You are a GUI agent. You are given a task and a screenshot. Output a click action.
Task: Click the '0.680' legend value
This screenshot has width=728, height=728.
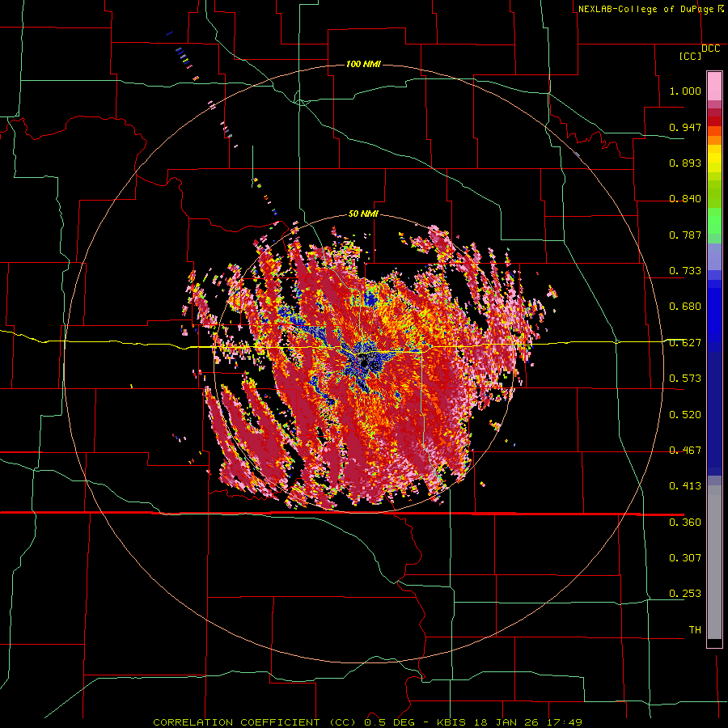685,307
